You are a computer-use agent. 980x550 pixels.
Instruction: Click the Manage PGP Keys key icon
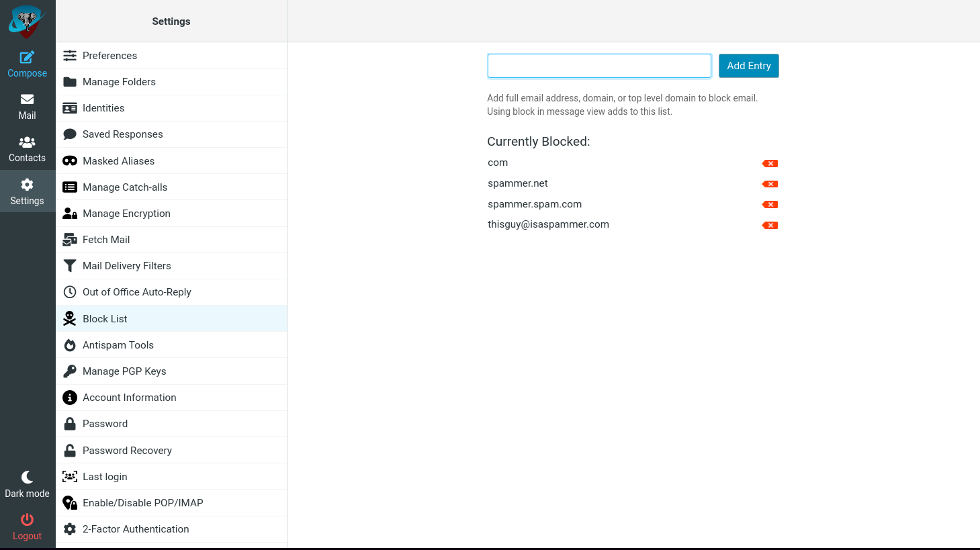coord(70,371)
